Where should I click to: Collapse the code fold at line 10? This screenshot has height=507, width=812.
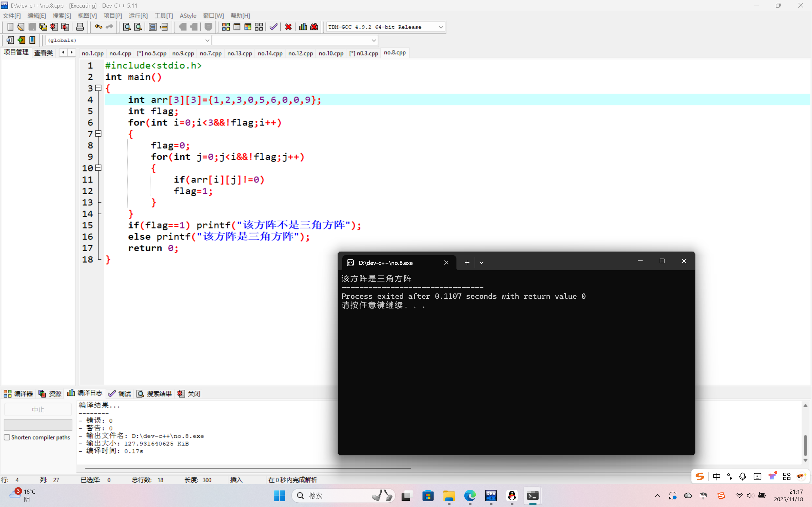pos(98,168)
